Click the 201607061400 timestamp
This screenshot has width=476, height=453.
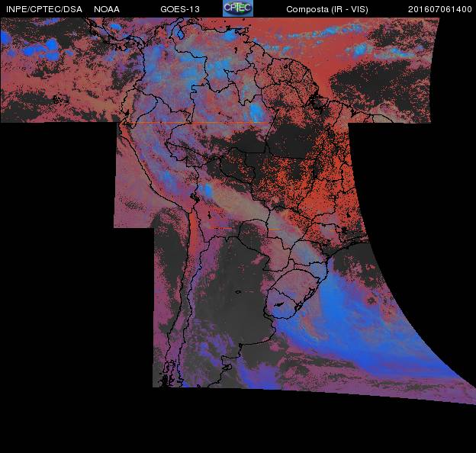click(x=439, y=9)
